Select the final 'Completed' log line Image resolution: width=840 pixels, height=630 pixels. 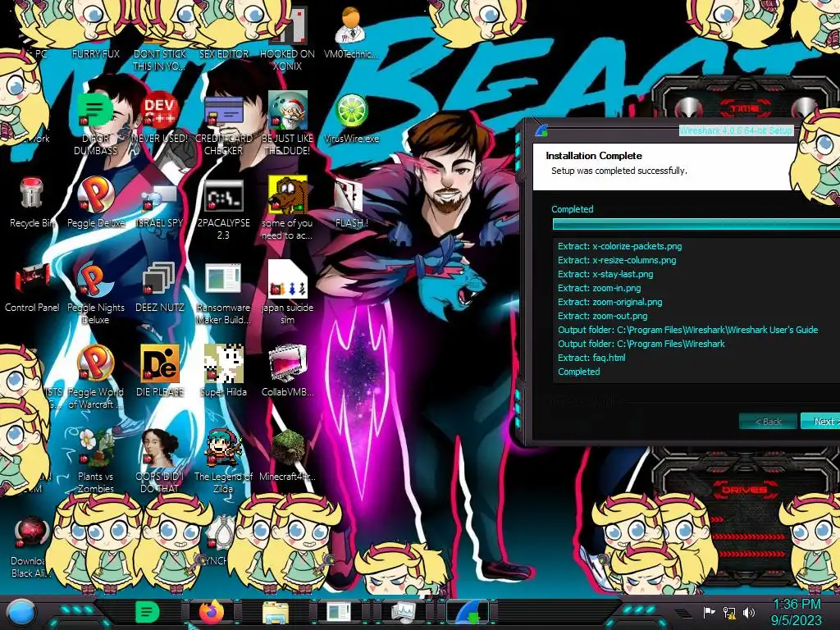[x=578, y=372]
